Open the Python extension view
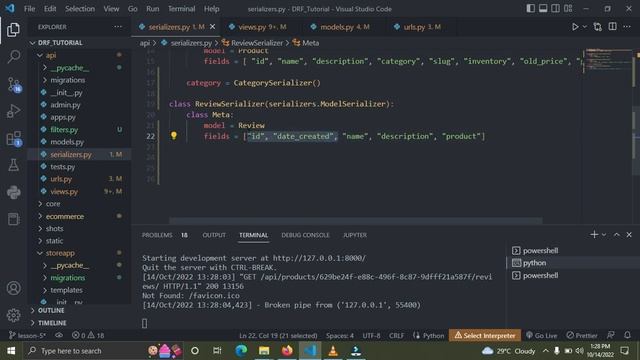 [x=13, y=192]
